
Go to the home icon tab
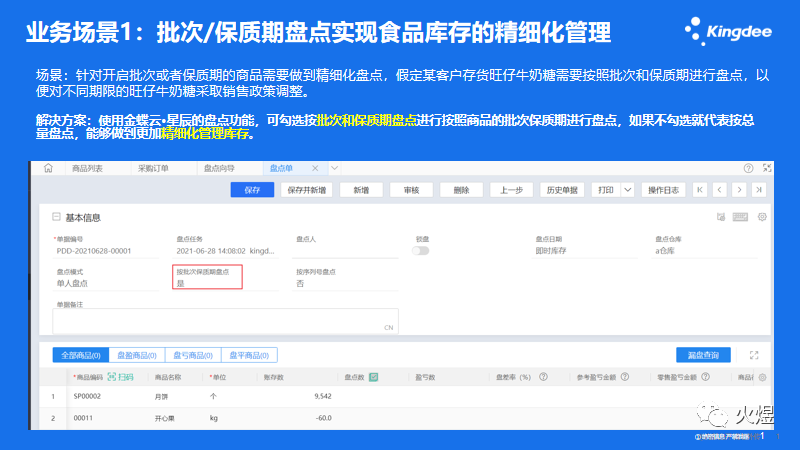tap(48, 168)
